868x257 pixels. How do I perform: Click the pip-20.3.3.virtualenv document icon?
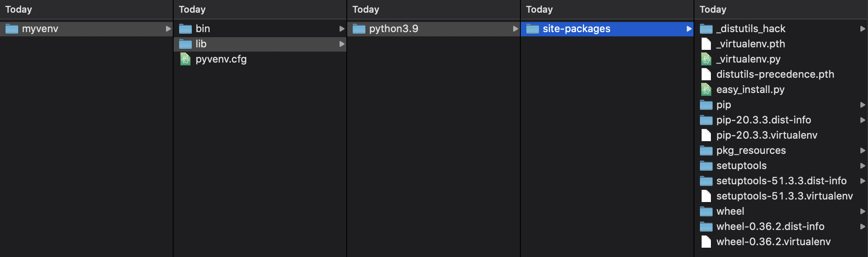(706, 135)
